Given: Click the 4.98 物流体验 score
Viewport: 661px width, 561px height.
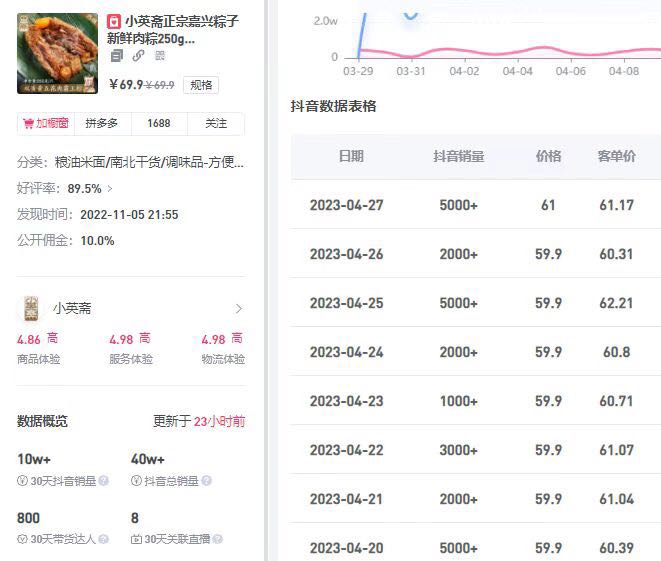Looking at the screenshot, I should [213, 339].
